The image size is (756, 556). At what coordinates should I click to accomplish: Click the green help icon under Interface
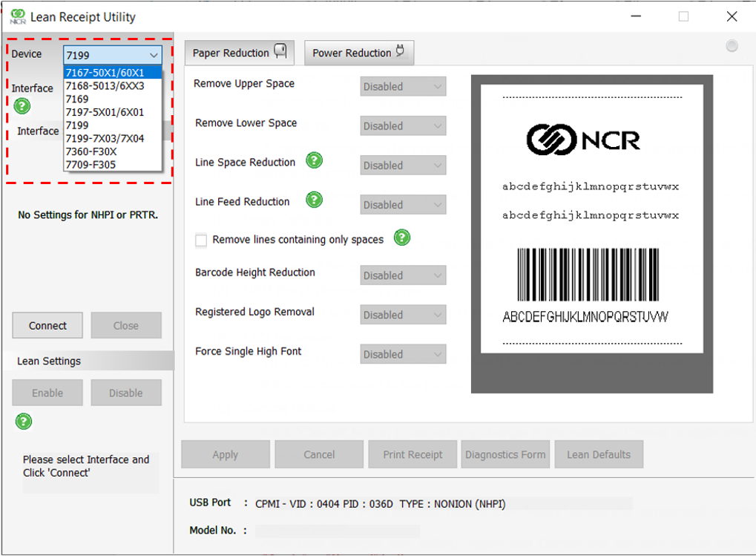pos(22,105)
